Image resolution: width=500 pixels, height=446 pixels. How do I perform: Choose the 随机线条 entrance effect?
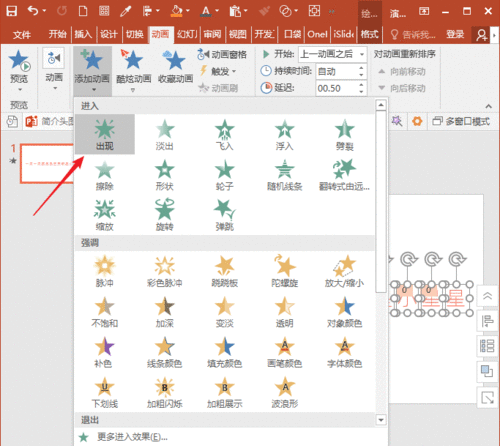click(285, 175)
